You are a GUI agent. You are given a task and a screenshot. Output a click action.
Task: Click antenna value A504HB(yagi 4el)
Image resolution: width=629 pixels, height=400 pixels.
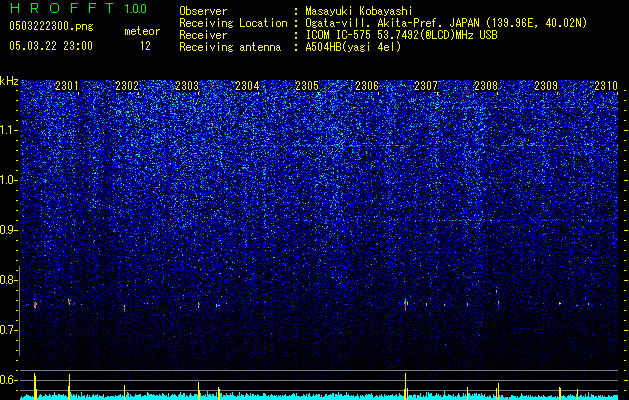tap(353, 47)
